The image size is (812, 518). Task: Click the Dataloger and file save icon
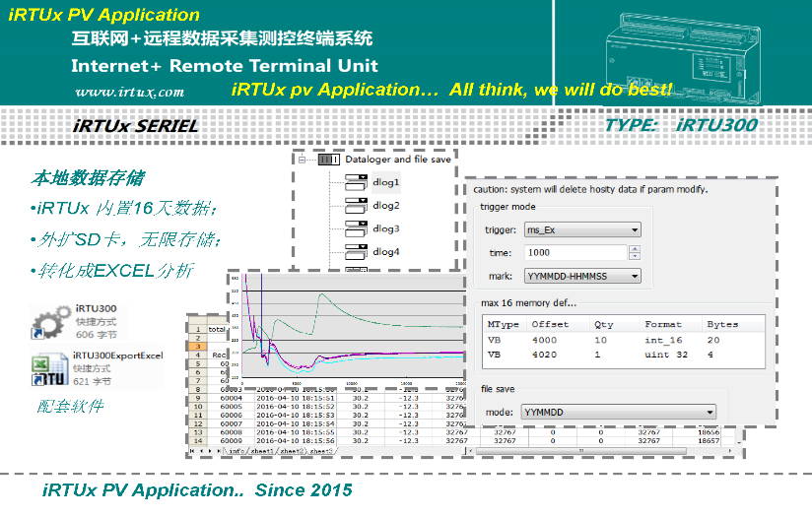(x=328, y=159)
